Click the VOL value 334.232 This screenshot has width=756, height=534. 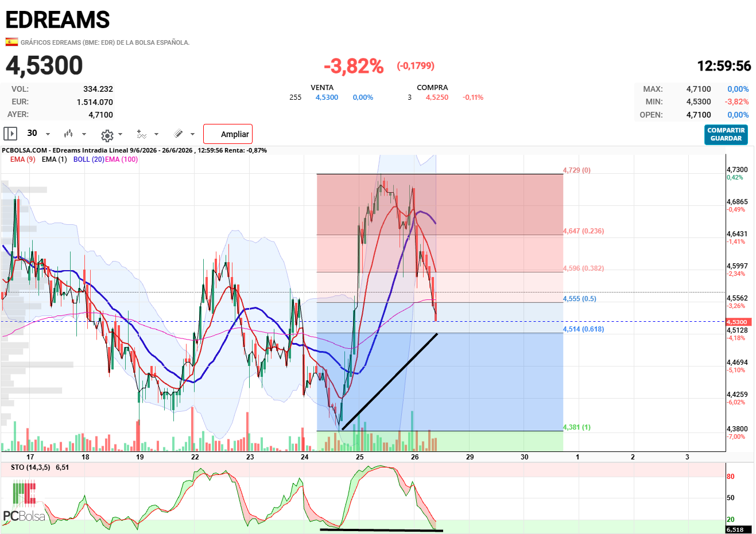(x=98, y=89)
